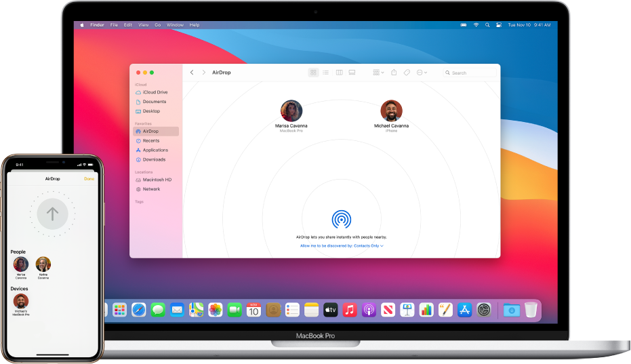Open Launchpad from the Dock
Screen dimensions: 631x364
pyautogui.click(x=119, y=310)
